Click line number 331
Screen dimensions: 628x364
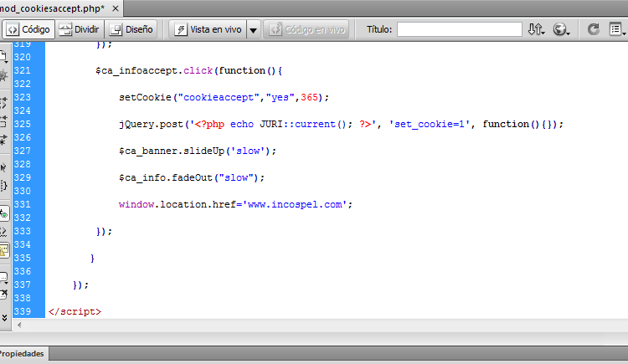[23, 204]
